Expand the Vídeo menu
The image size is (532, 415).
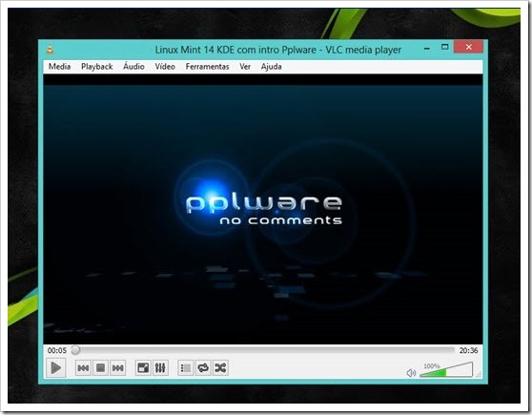pyautogui.click(x=165, y=67)
